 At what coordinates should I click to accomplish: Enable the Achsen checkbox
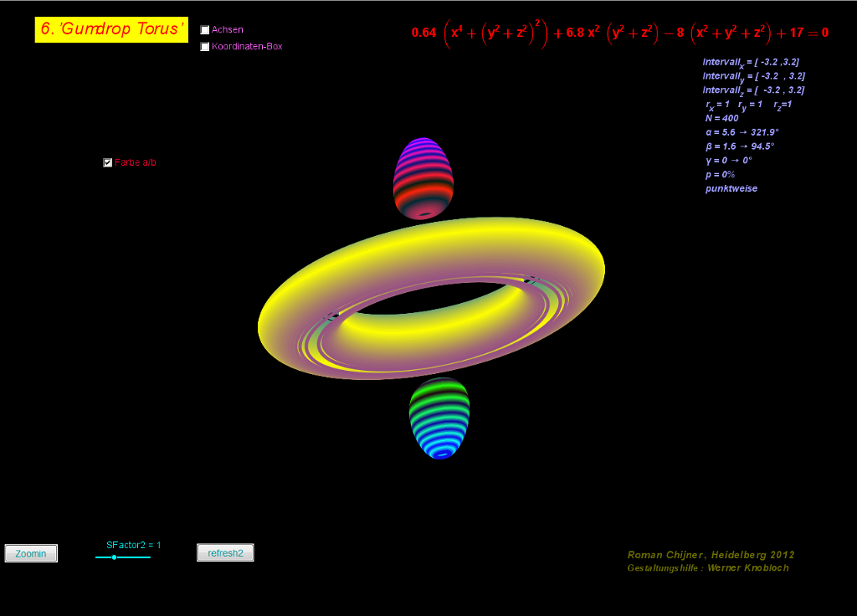(x=205, y=30)
